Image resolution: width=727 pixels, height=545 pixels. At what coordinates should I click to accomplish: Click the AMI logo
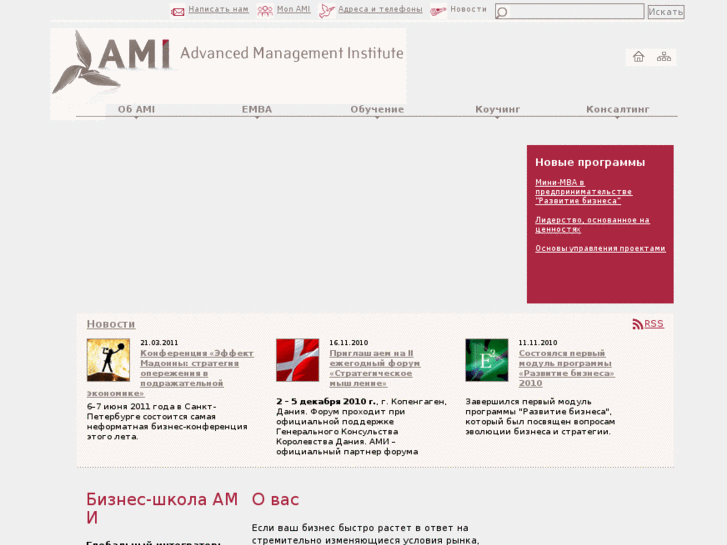[112, 62]
